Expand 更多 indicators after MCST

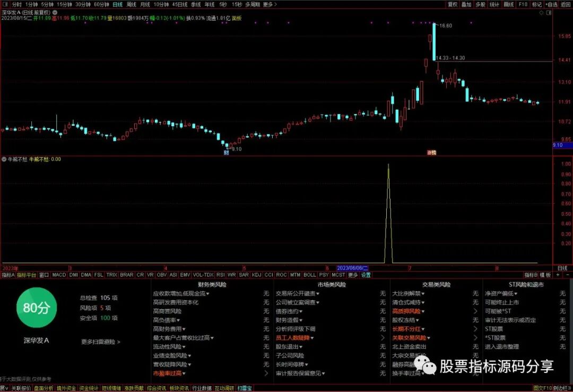click(x=353, y=275)
